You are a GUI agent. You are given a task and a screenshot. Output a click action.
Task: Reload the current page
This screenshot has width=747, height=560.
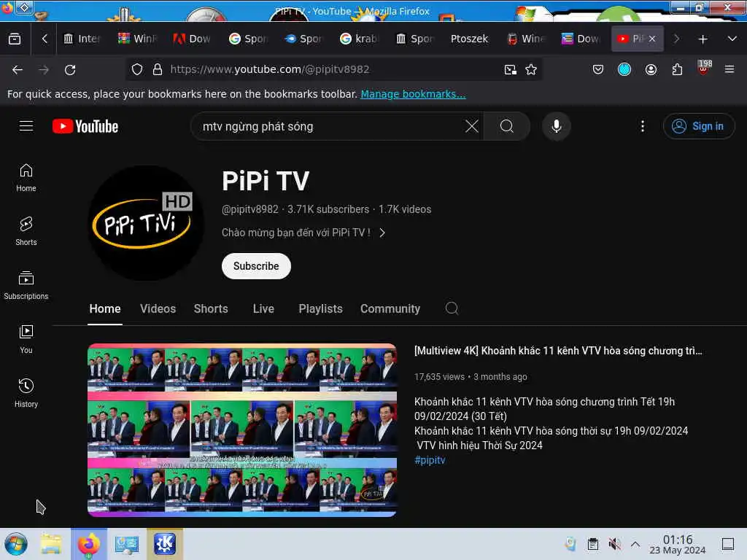tap(70, 69)
